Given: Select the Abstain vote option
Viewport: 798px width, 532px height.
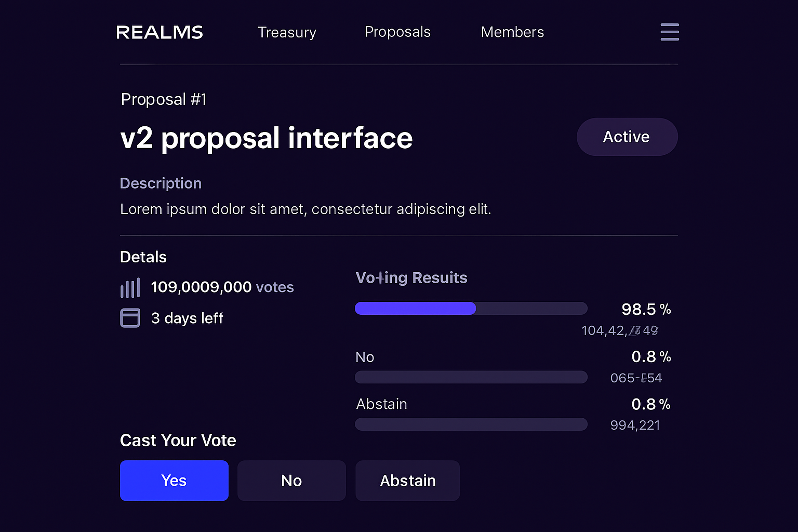Looking at the screenshot, I should [x=407, y=481].
